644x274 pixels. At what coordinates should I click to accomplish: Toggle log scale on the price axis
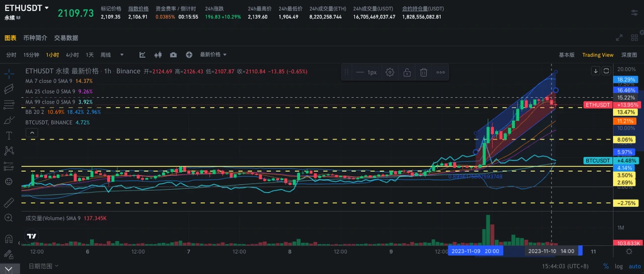pyautogui.click(x=618, y=266)
